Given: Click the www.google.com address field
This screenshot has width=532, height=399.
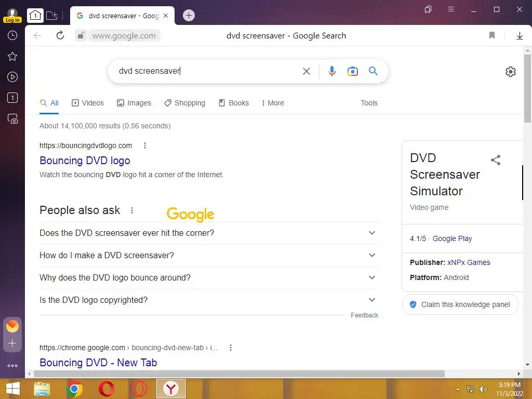Looking at the screenshot, I should (124, 36).
